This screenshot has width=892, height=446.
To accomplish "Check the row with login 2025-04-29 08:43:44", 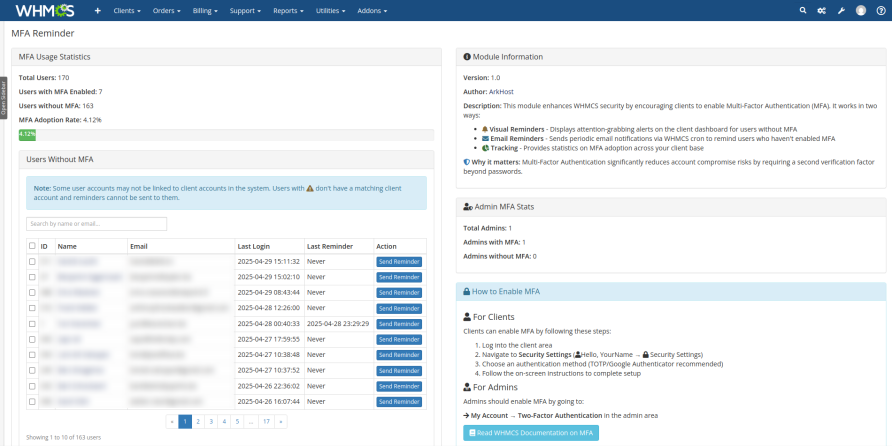I will pos(32,292).
